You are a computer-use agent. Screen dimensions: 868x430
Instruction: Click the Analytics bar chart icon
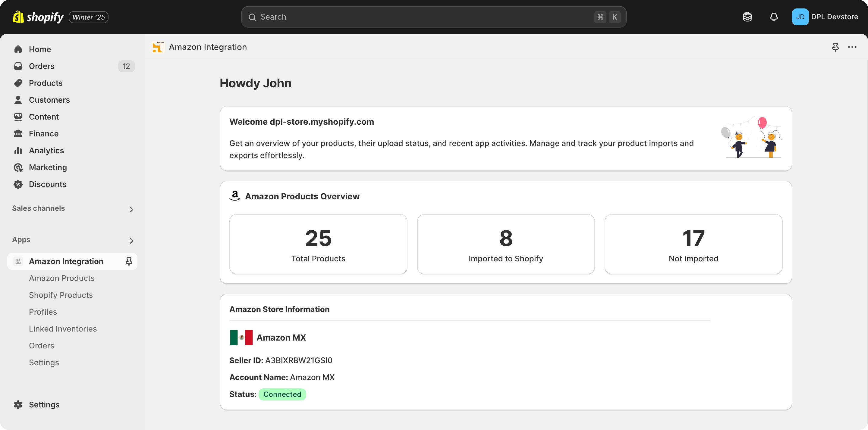pyautogui.click(x=18, y=150)
